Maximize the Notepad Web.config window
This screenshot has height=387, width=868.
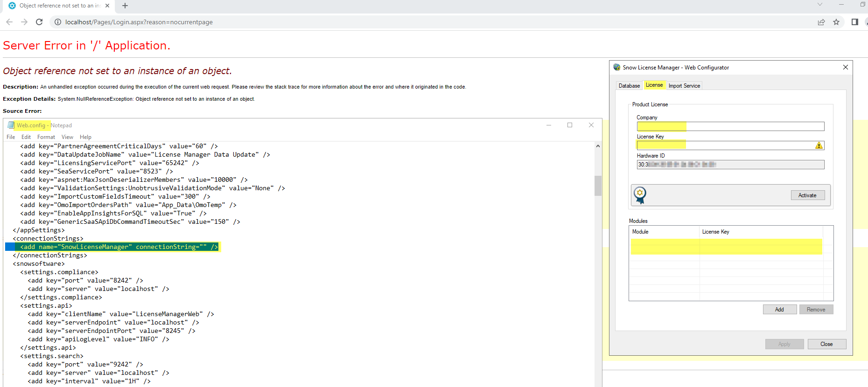570,125
